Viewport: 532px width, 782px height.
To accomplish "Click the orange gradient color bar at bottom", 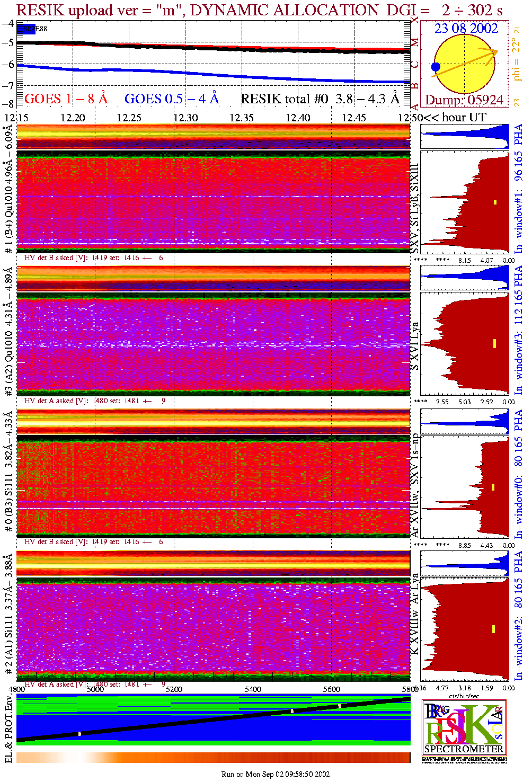I will (213, 758).
